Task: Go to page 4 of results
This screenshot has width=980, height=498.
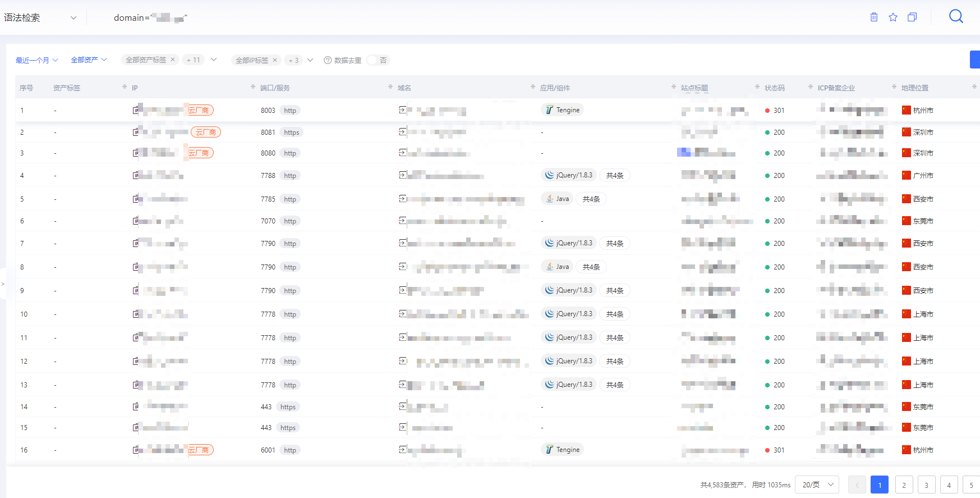Action: tap(949, 485)
